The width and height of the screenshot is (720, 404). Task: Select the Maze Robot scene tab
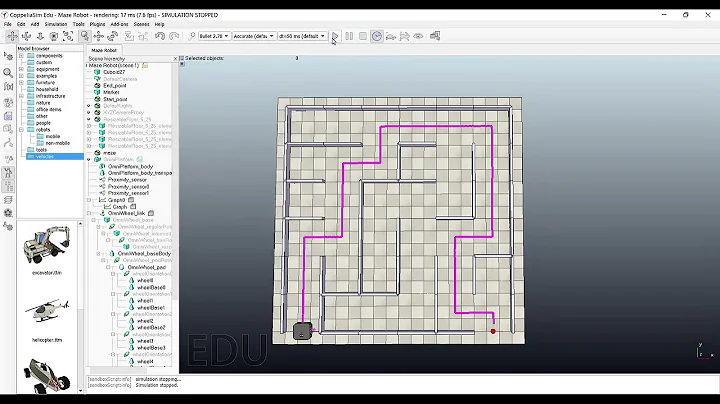[104, 50]
